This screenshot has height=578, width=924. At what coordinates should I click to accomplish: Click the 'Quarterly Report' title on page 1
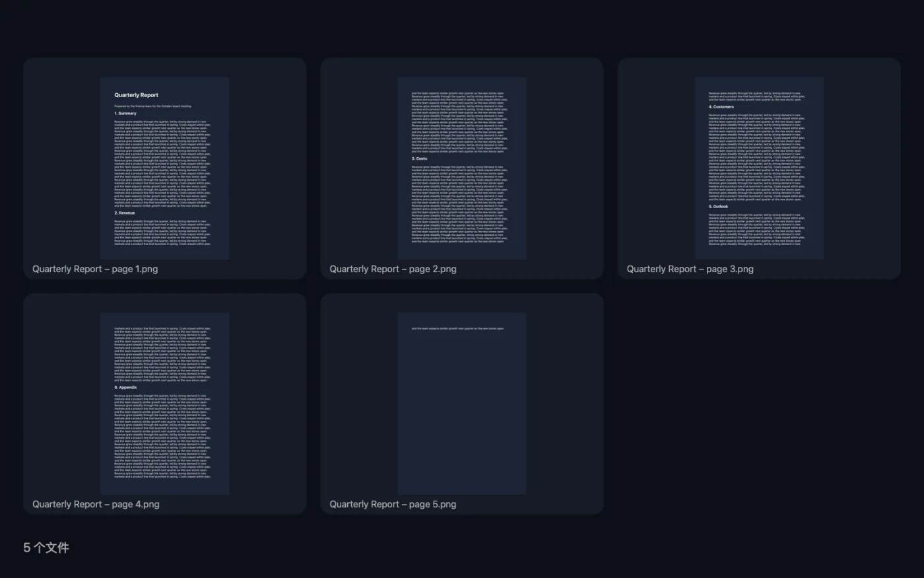(x=136, y=95)
